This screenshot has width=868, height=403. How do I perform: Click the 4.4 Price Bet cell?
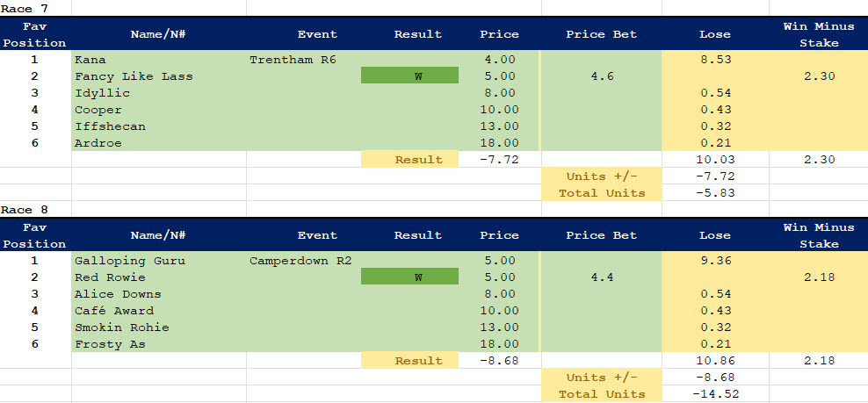[602, 277]
